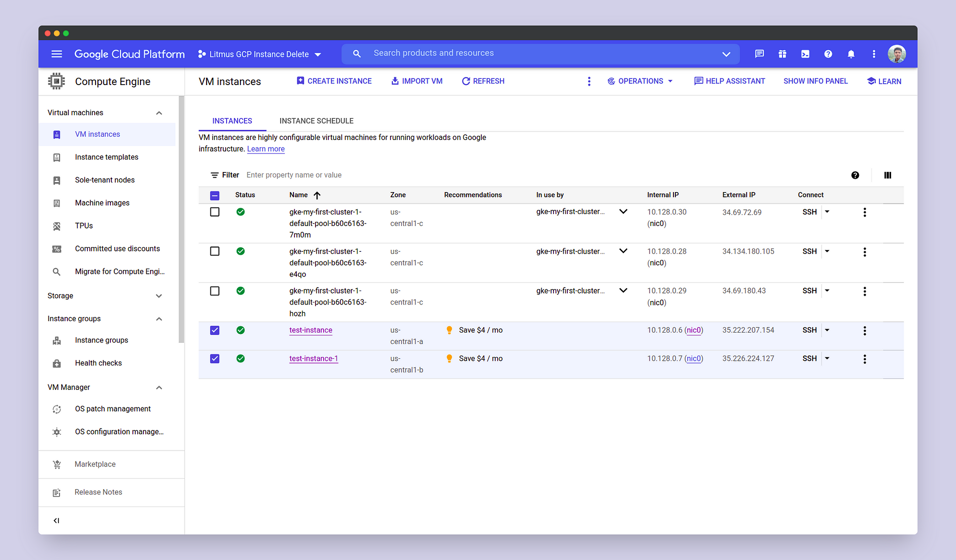
Task: Collapse the VM Manager section
Action: pos(159,388)
